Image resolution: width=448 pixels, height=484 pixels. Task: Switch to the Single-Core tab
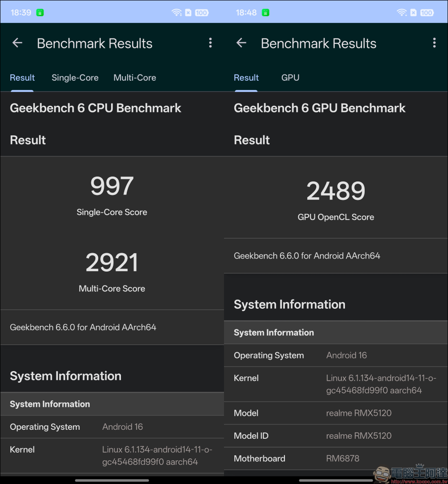tap(75, 78)
